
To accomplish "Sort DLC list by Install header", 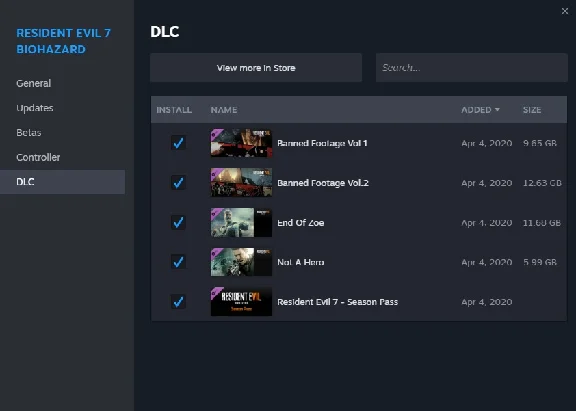I will point(174,110).
